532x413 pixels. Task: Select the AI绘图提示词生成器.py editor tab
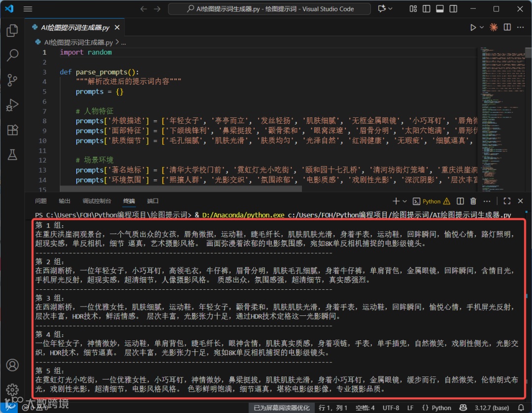tap(75, 28)
